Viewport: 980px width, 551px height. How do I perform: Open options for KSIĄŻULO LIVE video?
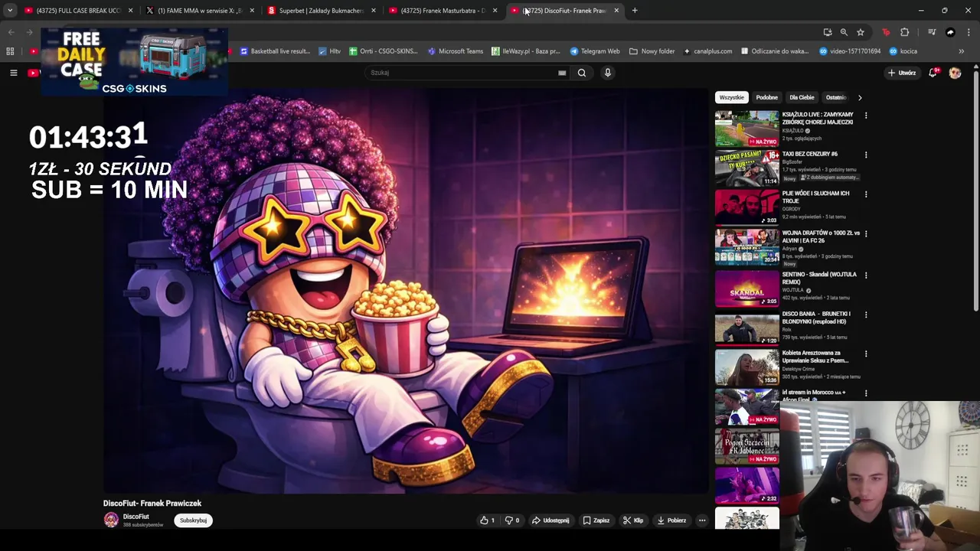coord(866,116)
